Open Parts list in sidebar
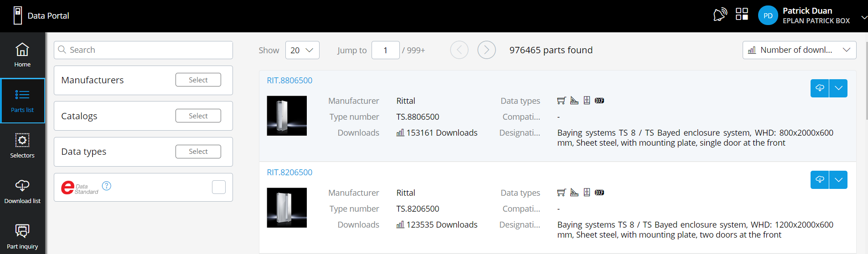 point(22,101)
